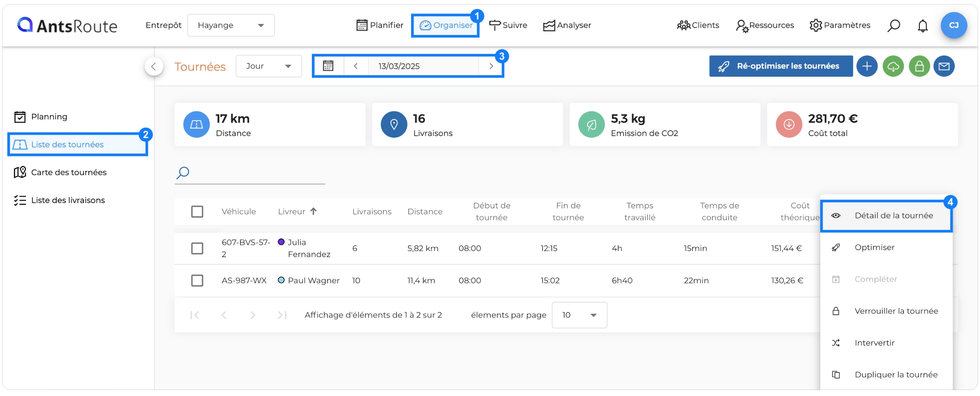Click the Coût total download icon

click(789, 124)
